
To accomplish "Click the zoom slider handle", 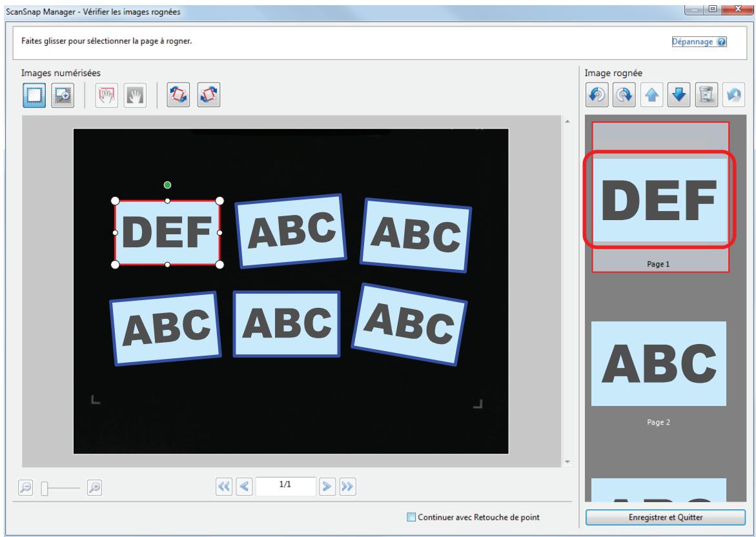I will (x=45, y=489).
